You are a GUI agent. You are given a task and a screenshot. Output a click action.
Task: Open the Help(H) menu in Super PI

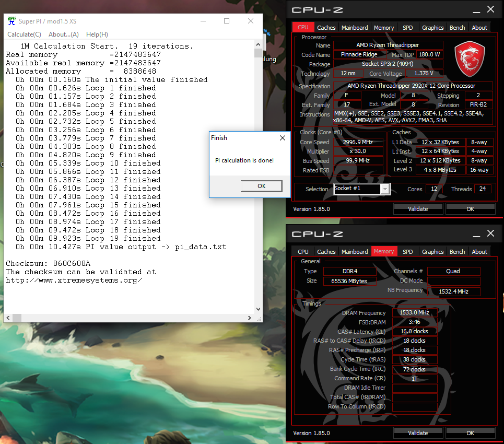[97, 34]
